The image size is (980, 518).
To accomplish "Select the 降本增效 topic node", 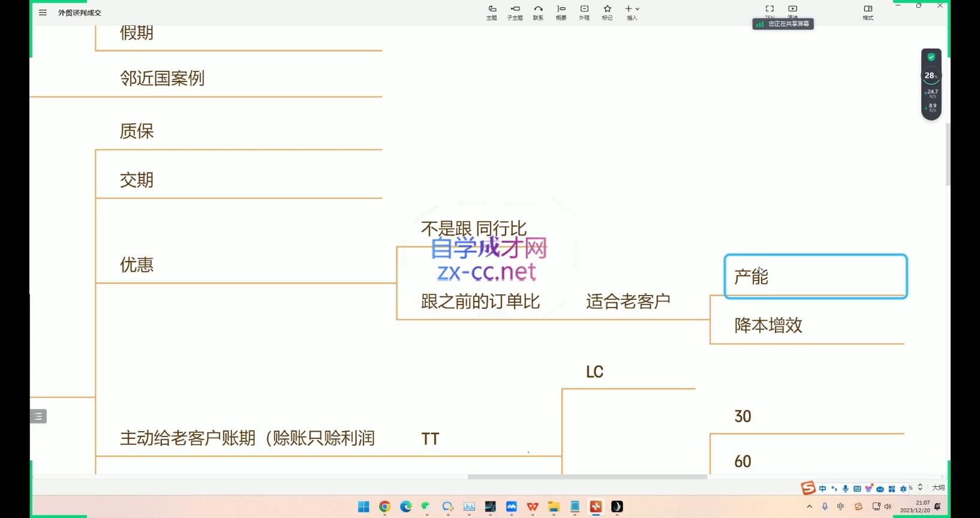I will (768, 326).
